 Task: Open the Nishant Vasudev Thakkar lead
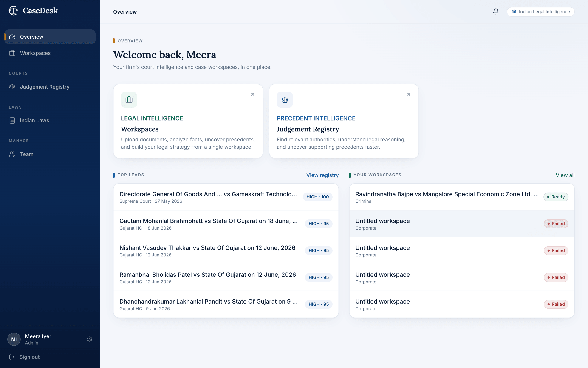pyautogui.click(x=226, y=251)
